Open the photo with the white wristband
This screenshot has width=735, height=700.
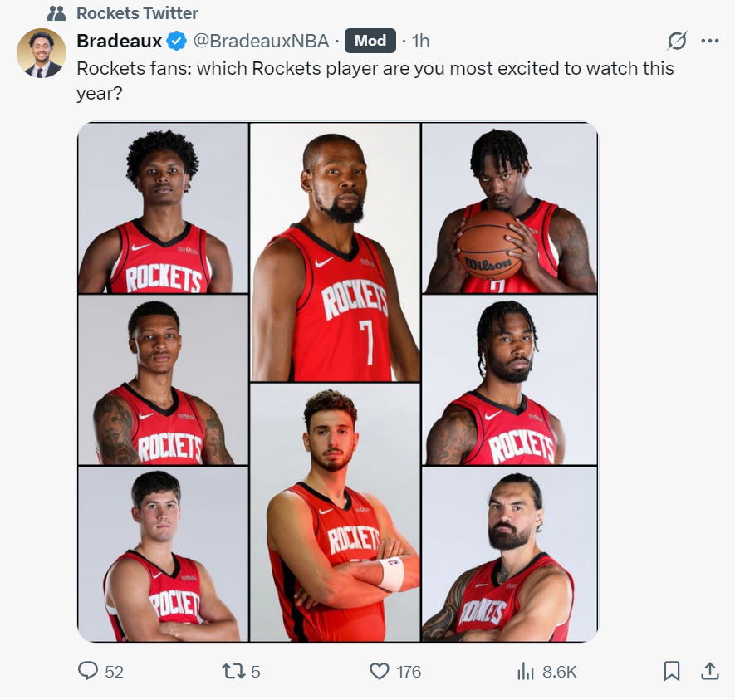tap(336, 512)
